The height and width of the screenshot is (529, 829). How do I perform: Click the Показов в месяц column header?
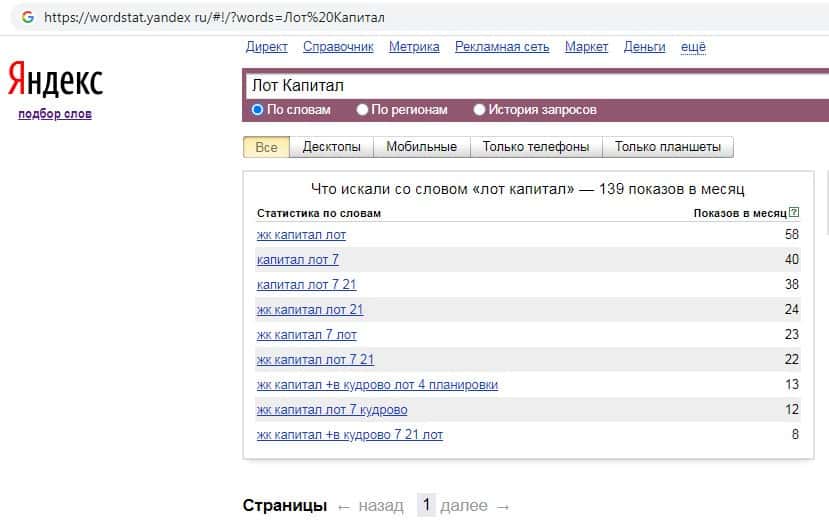pyautogui.click(x=740, y=213)
